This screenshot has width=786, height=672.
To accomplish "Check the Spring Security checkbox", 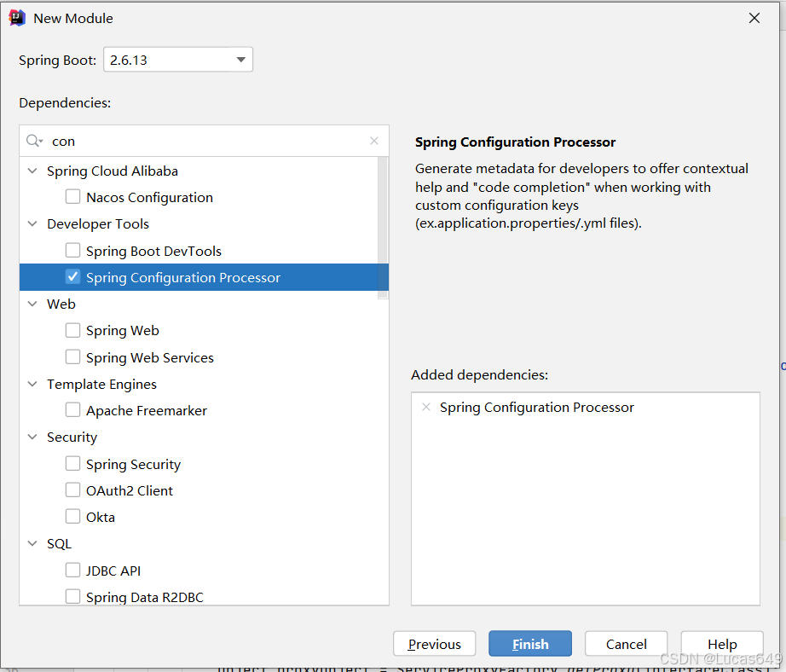I will 72,464.
